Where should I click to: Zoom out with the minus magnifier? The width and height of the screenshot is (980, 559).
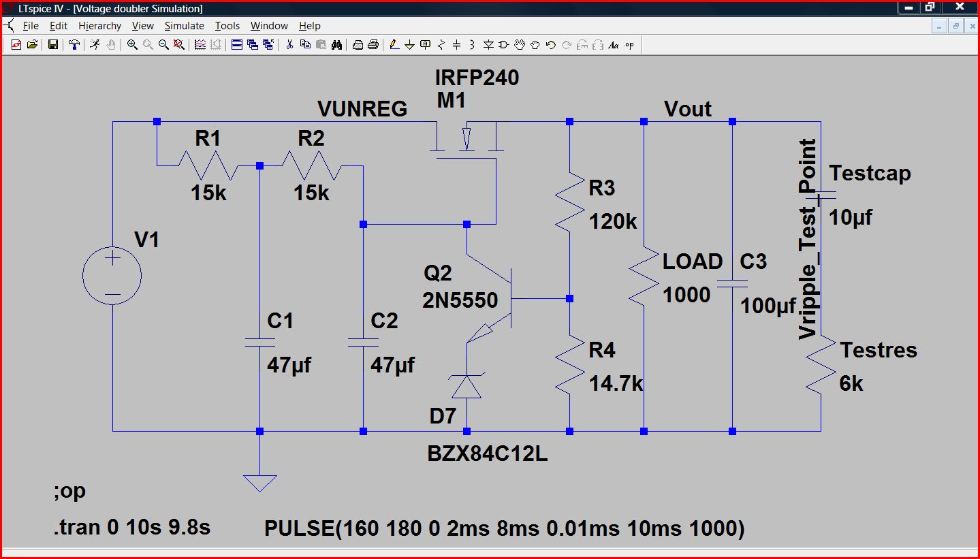tap(163, 45)
